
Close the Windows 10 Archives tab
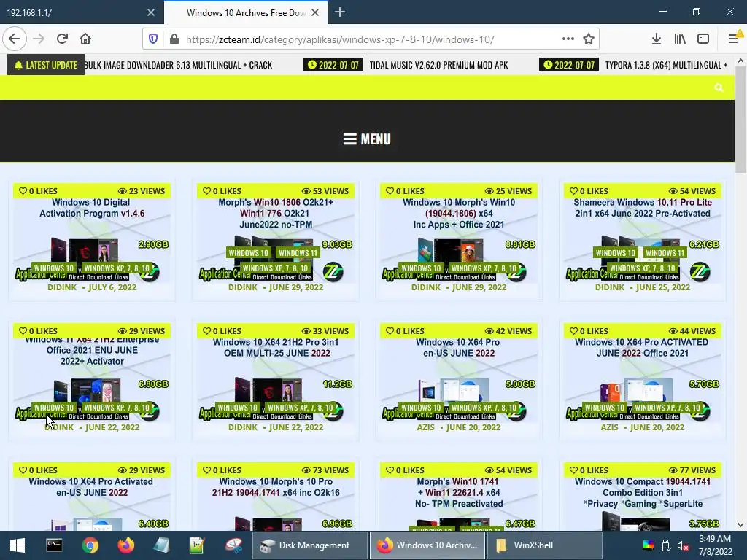click(x=315, y=12)
